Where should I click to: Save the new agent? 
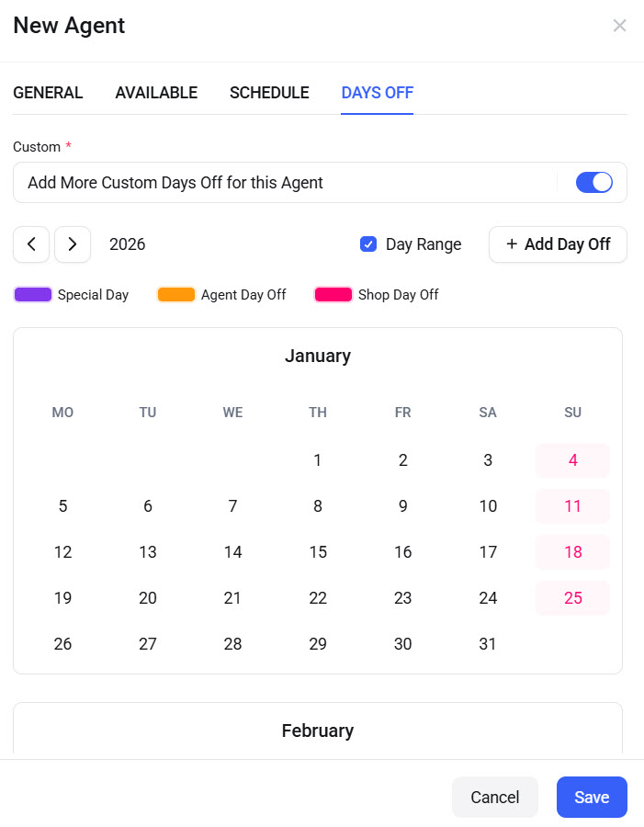tap(592, 798)
